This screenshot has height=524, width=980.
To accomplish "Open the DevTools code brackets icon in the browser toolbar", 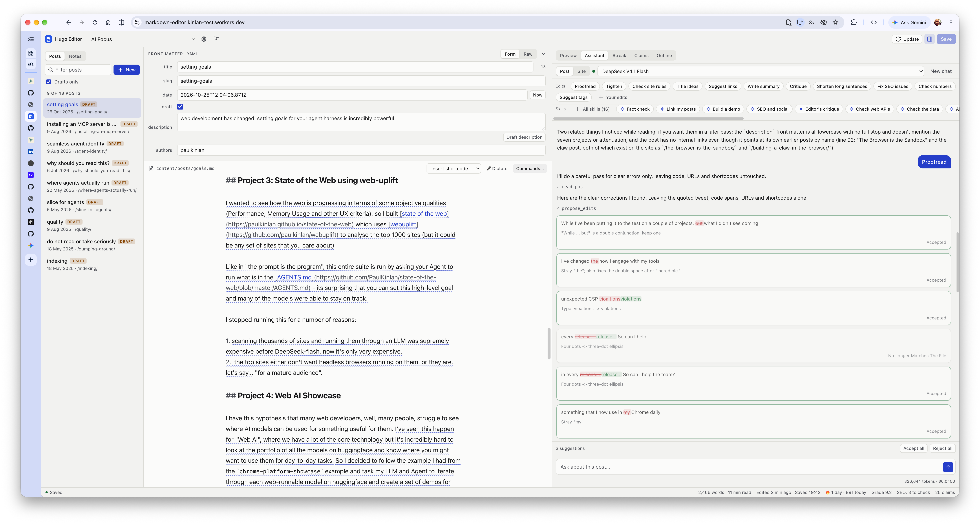I will pyautogui.click(x=873, y=22).
